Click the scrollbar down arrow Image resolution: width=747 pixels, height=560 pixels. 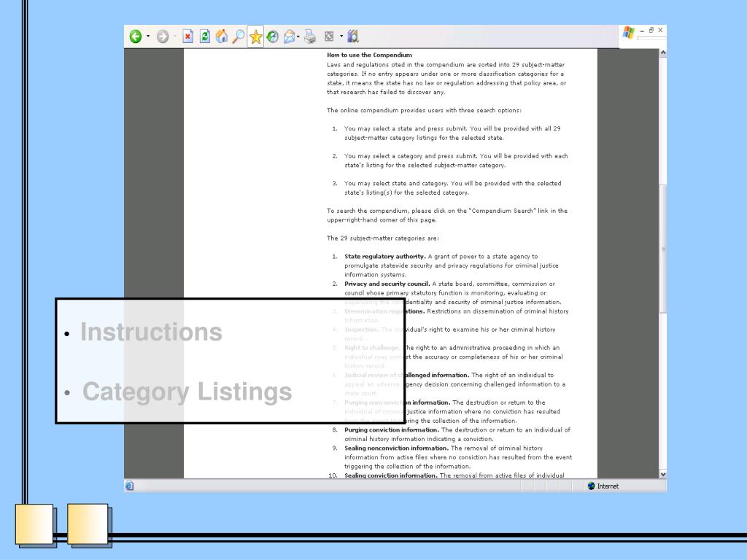662,474
